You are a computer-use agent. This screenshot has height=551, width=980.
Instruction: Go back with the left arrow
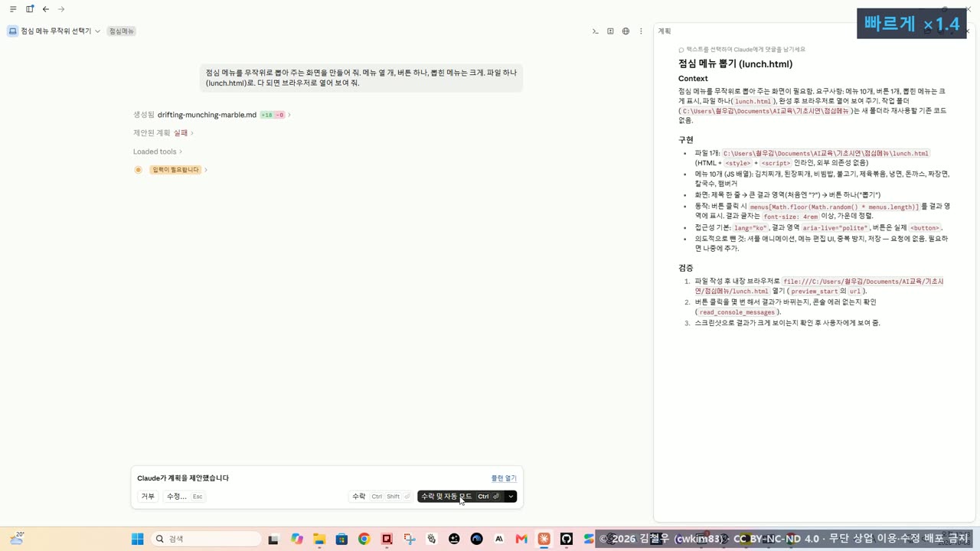(x=46, y=9)
